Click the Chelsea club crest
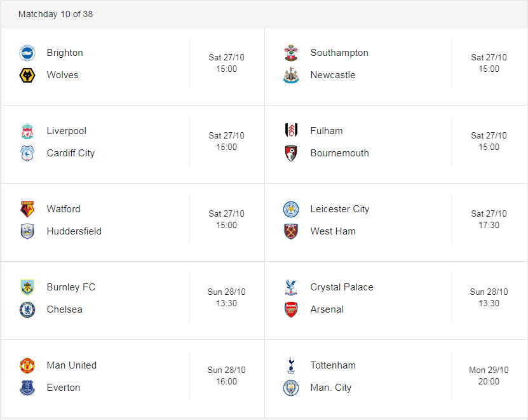The height and width of the screenshot is (420, 528). pos(27,309)
